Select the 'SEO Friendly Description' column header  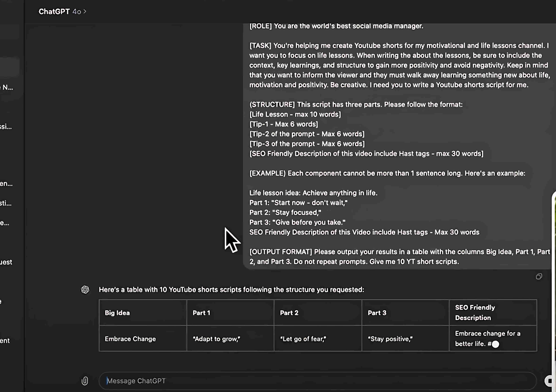pos(493,313)
